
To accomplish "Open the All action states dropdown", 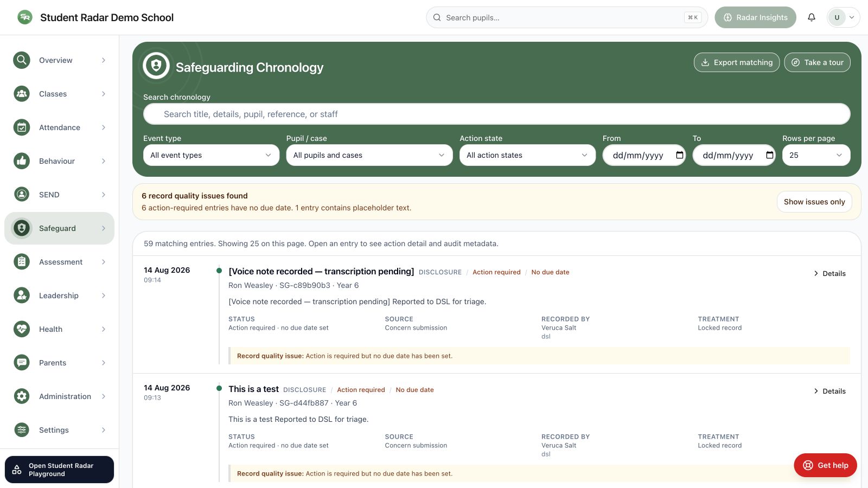I will tap(527, 155).
